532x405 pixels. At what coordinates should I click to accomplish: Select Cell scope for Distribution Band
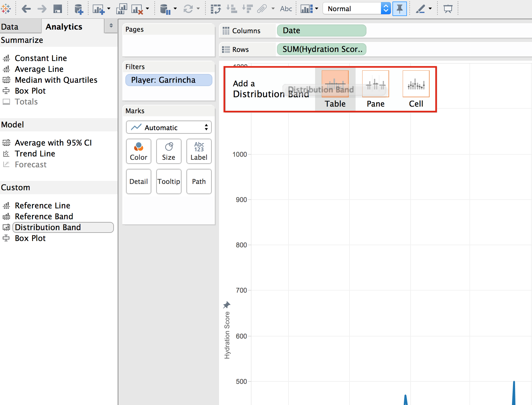pyautogui.click(x=416, y=89)
